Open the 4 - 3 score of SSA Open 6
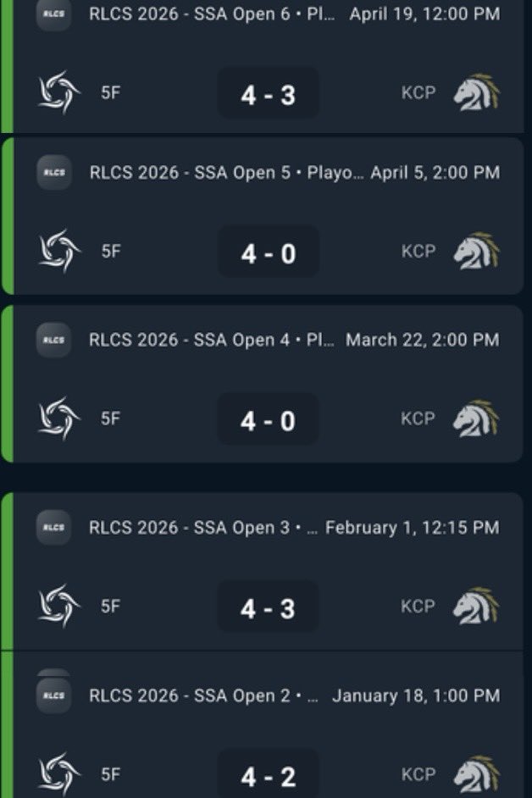This screenshot has width=532, height=798. (269, 94)
